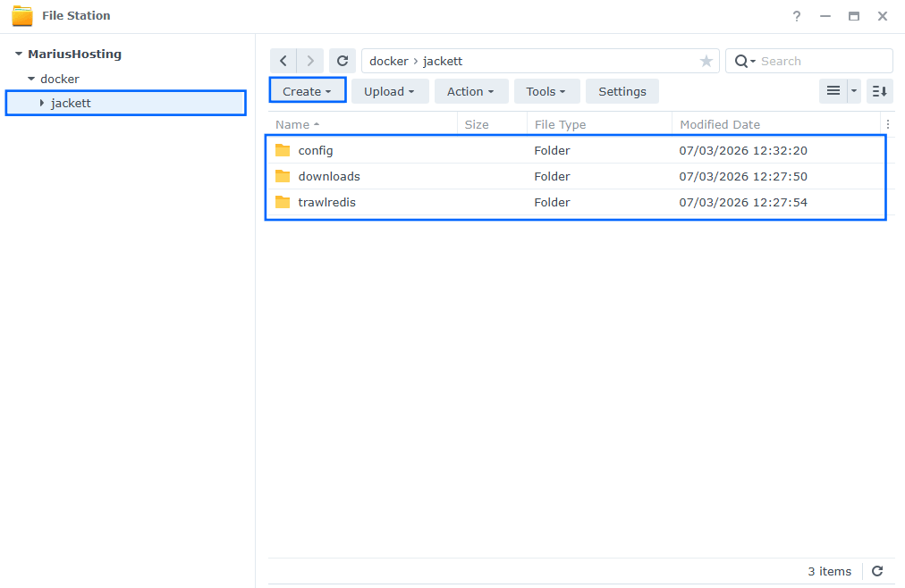Minimize the File Station window
Image resolution: width=905 pixels, height=588 pixels.
tap(825, 16)
